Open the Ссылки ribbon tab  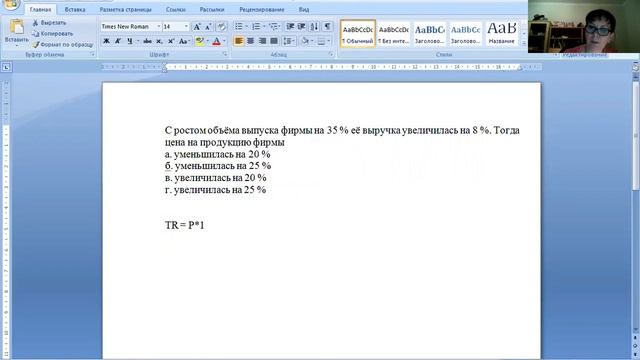(x=176, y=9)
